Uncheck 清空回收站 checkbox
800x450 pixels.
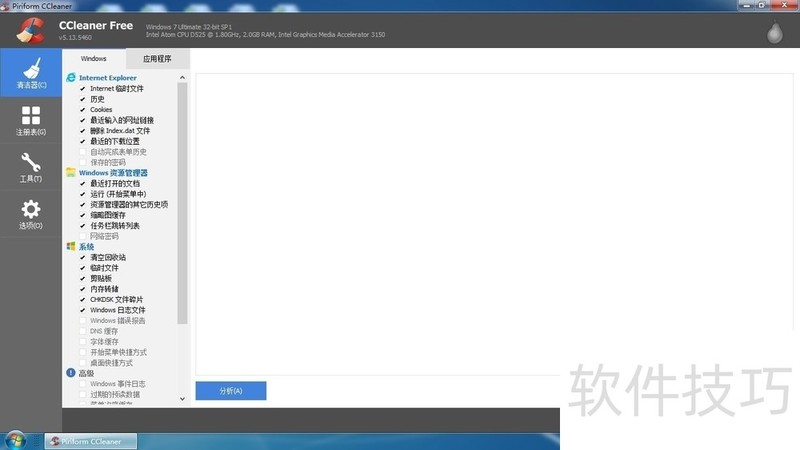[83, 257]
